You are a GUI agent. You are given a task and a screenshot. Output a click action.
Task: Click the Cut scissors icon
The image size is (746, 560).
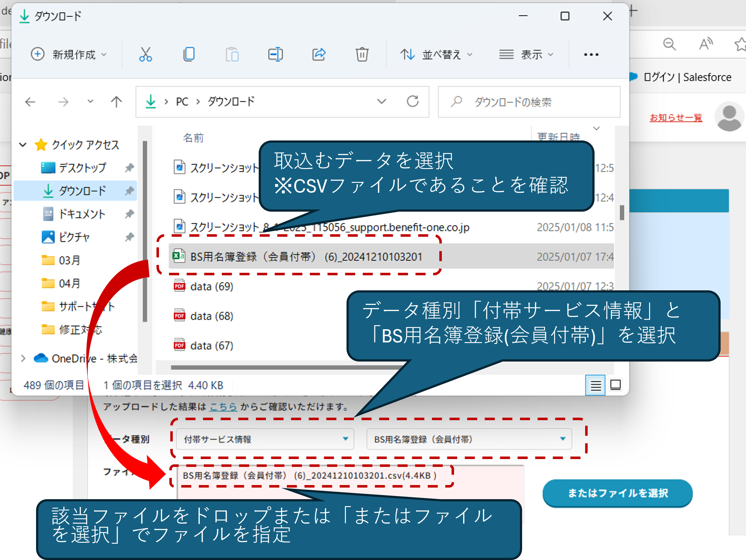click(145, 54)
